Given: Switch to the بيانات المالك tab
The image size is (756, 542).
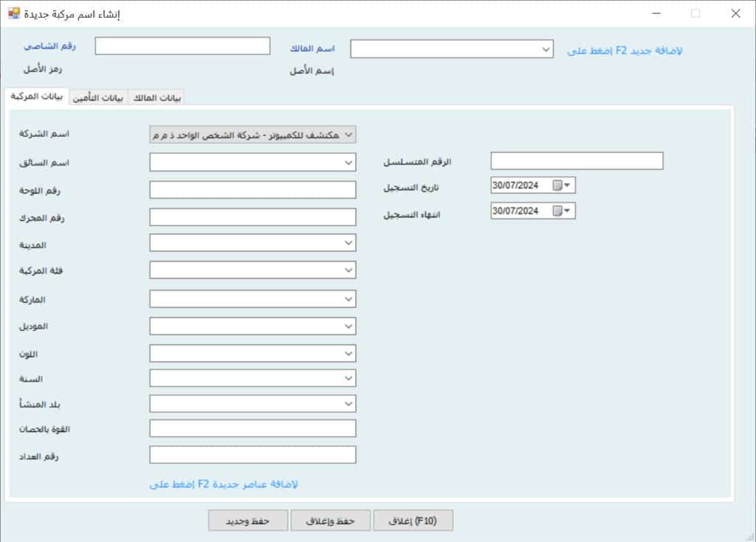Looking at the screenshot, I should click(x=156, y=97).
